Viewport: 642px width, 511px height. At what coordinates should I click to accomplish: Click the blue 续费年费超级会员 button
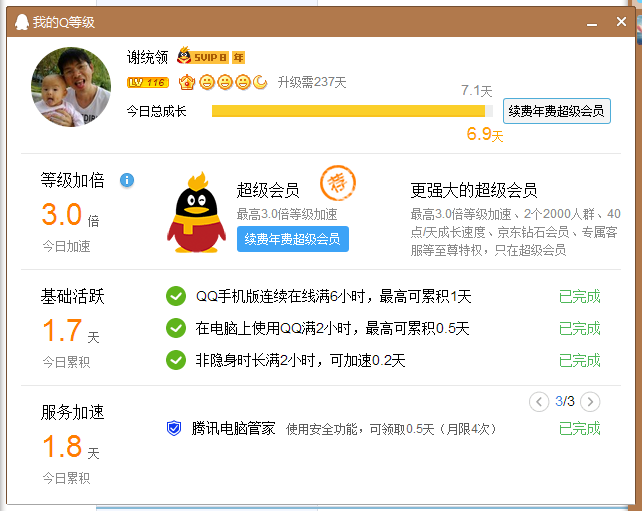click(293, 239)
